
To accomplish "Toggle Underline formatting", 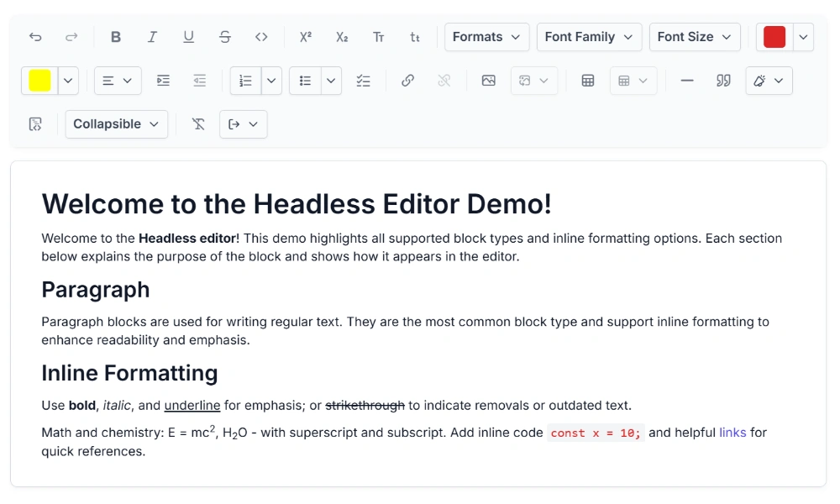I will (188, 37).
